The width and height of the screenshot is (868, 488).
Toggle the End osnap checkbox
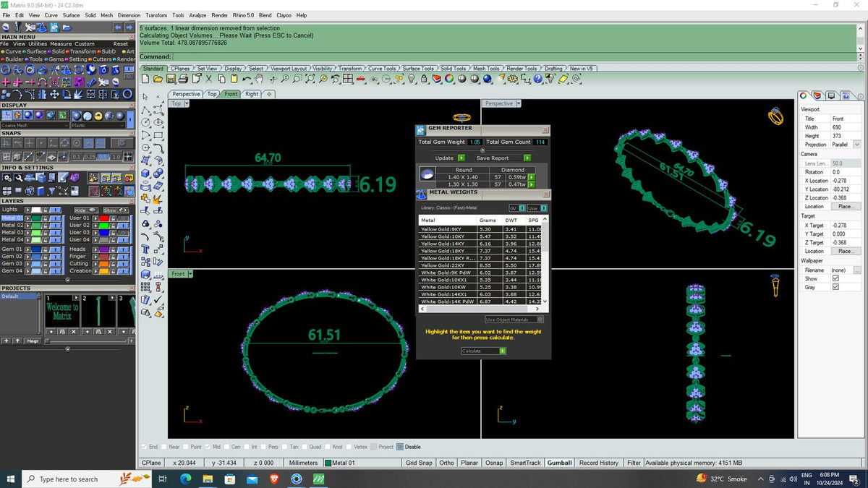[x=145, y=447]
